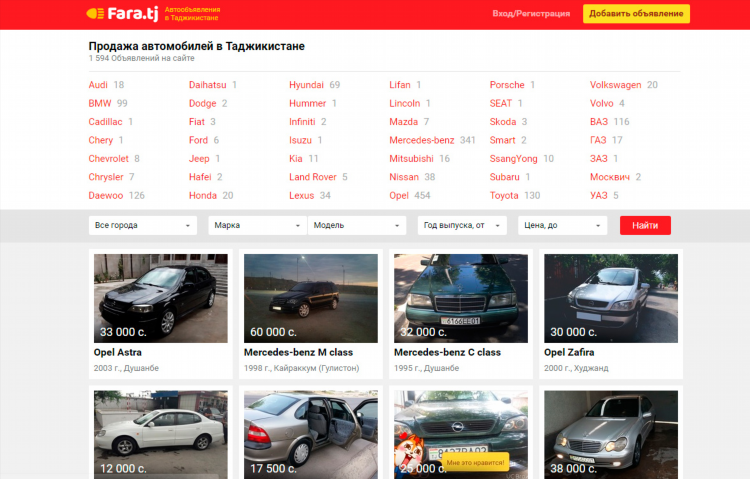Select the Jeep brand link
This screenshot has height=479, width=750.
tap(199, 158)
